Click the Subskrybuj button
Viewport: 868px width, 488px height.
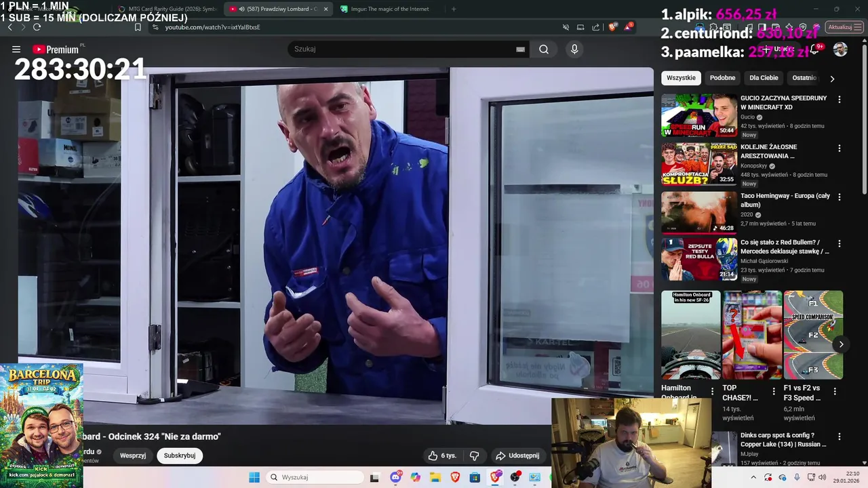coord(180,455)
